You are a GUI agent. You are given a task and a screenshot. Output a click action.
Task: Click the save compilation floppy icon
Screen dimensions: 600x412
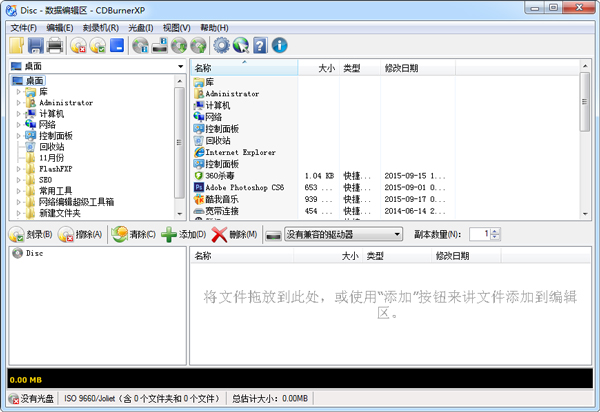click(x=36, y=46)
